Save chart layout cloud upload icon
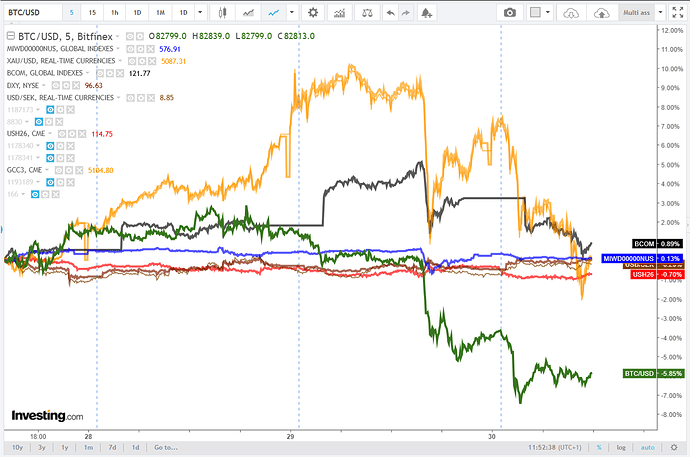This screenshot has height=457, width=690. pyautogui.click(x=601, y=13)
